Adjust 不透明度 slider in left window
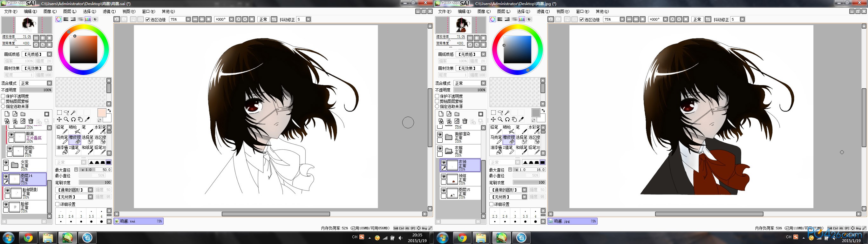 [x=36, y=90]
